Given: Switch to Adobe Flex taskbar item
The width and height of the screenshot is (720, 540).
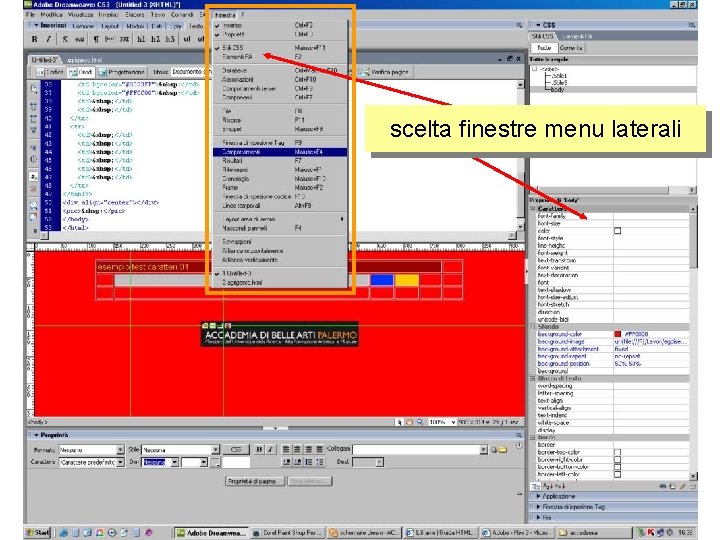Looking at the screenshot, I should tap(517, 533).
